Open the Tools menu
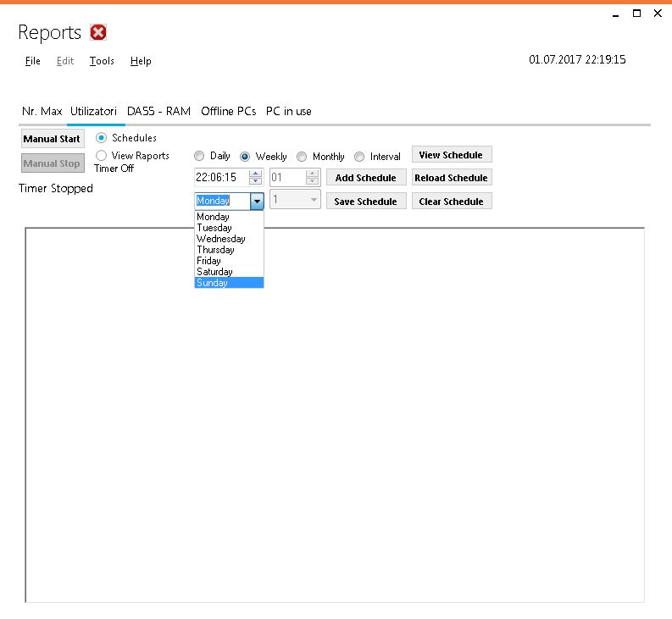The image size is (672, 619). (102, 61)
